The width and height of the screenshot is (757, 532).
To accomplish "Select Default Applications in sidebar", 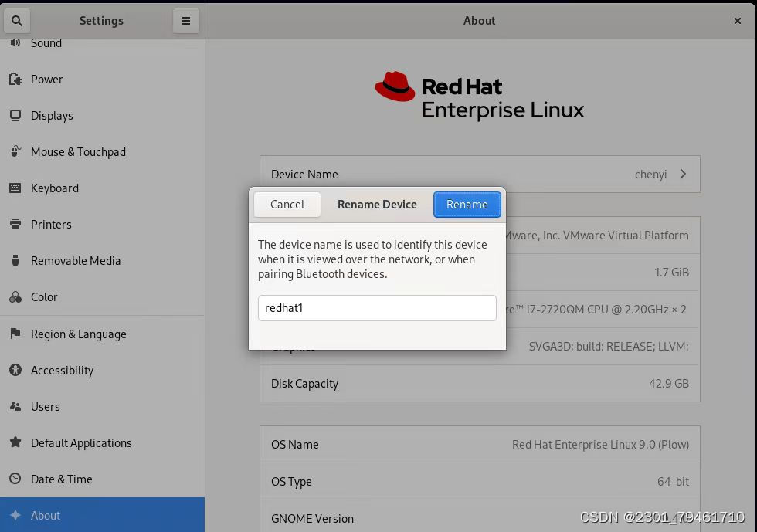I will point(102,442).
